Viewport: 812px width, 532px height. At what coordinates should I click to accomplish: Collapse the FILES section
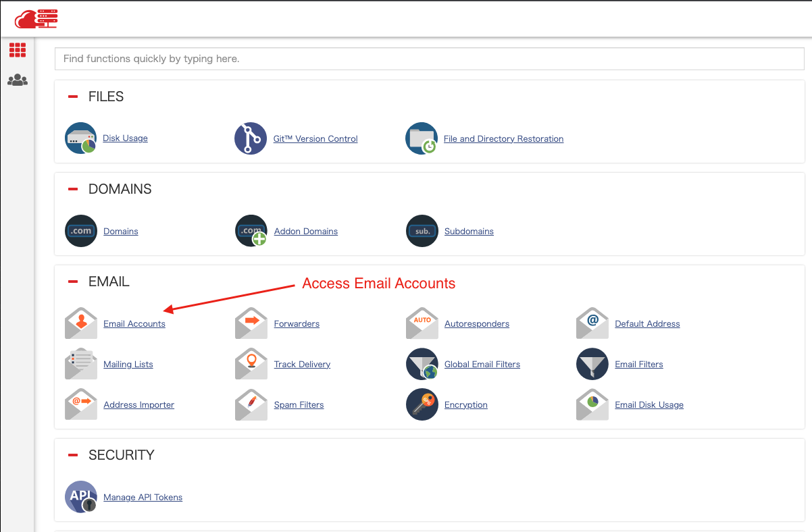[73, 97]
